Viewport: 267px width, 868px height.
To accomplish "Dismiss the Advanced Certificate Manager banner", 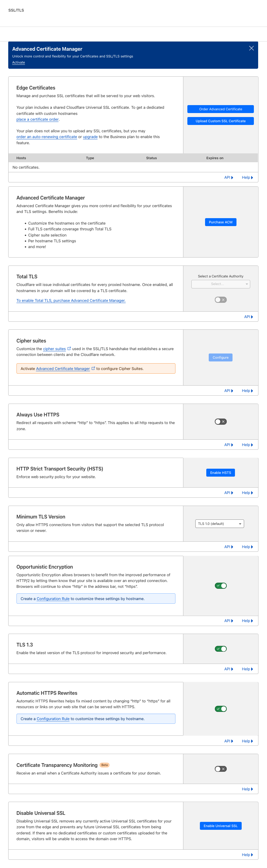I will 251,48.
